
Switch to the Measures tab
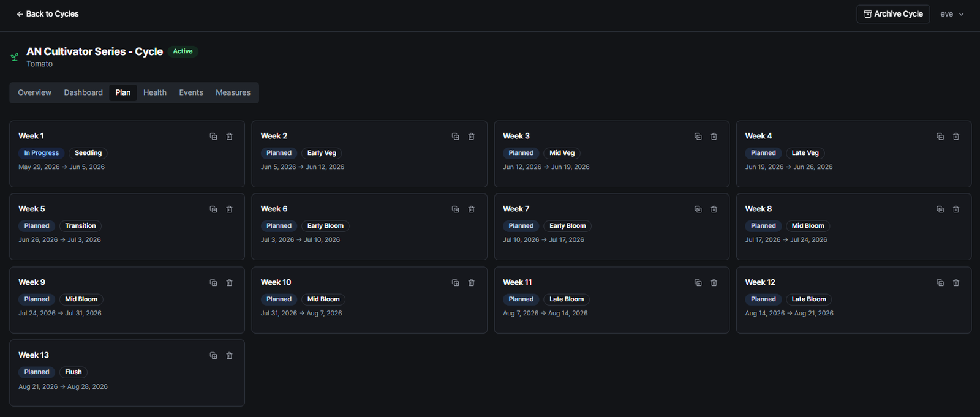coord(233,92)
